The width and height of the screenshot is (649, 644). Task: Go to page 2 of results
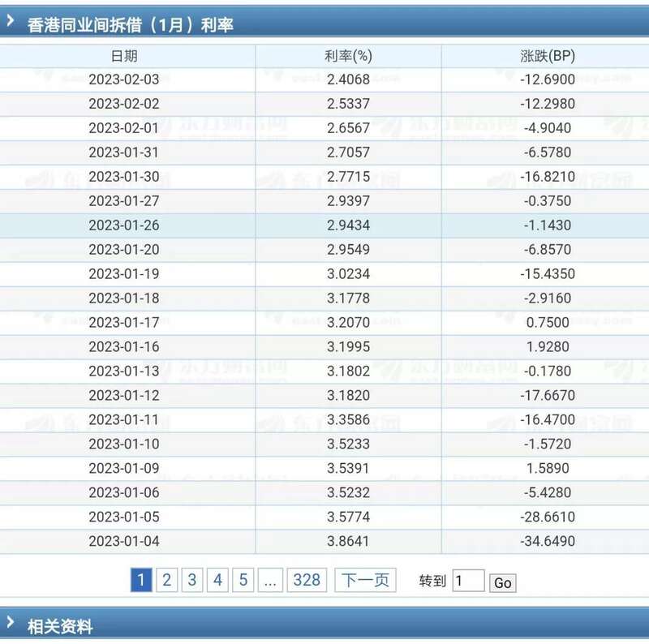[x=166, y=579]
